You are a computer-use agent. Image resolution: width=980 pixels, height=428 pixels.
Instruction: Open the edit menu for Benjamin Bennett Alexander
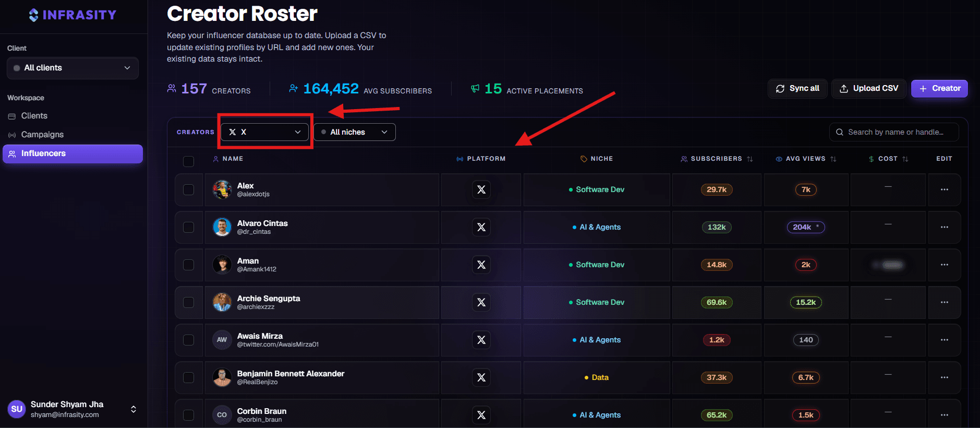tap(945, 377)
